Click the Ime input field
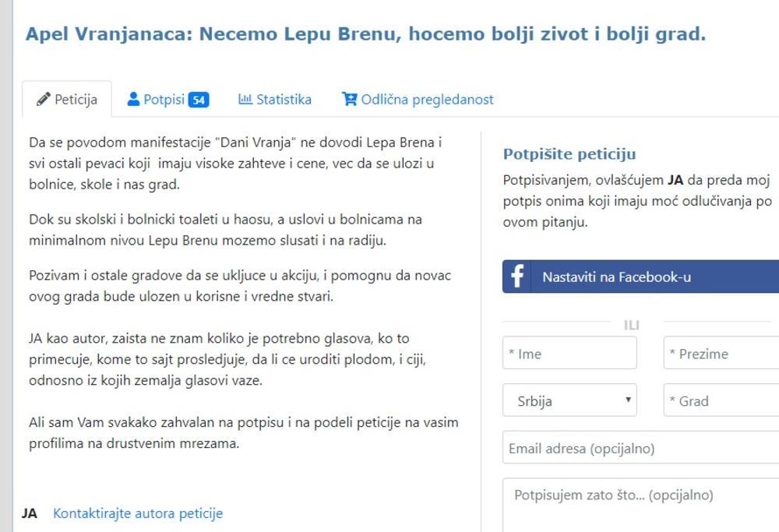Image resolution: width=779 pixels, height=532 pixels. click(569, 354)
